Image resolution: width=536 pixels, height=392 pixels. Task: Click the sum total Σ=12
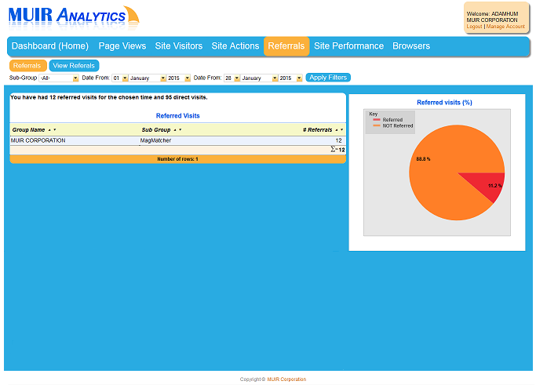point(337,150)
